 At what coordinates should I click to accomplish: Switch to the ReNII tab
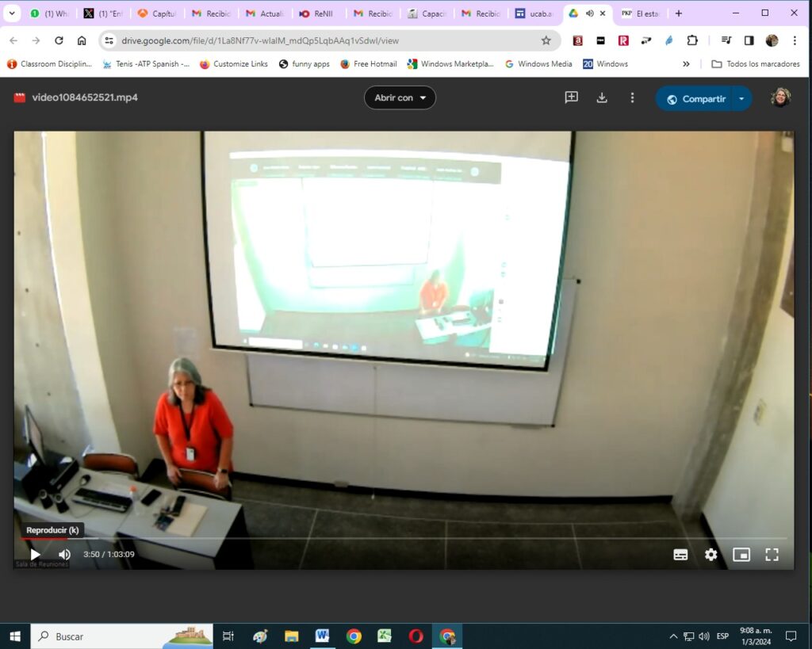pos(319,13)
